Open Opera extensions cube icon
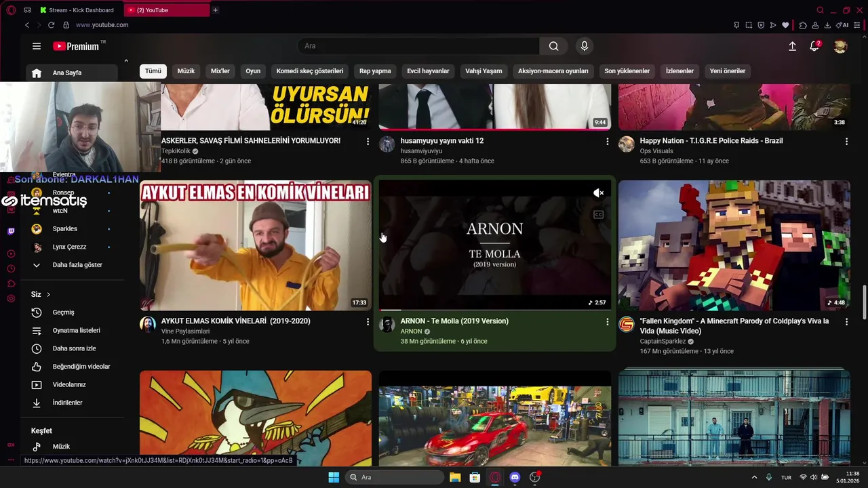 [803, 25]
